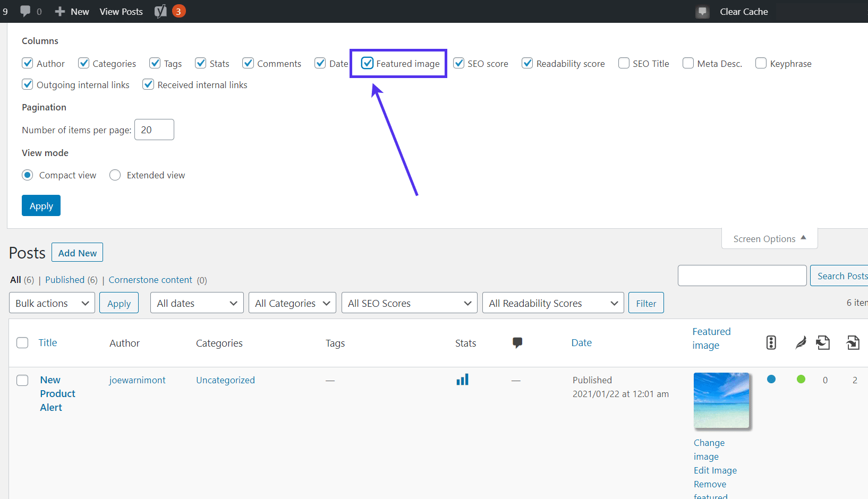
Task: Click the outgoing internal links column icon
Action: click(823, 343)
